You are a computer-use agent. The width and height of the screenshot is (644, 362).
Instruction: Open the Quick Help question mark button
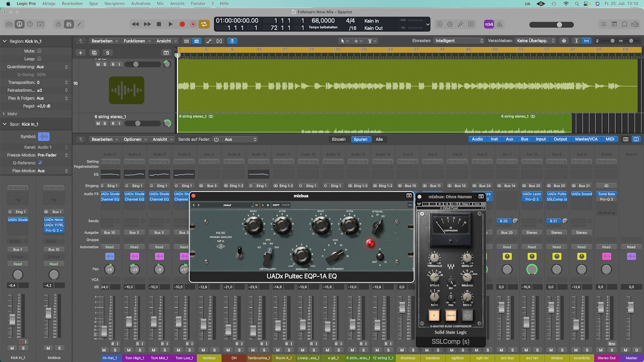pyautogui.click(x=30, y=24)
